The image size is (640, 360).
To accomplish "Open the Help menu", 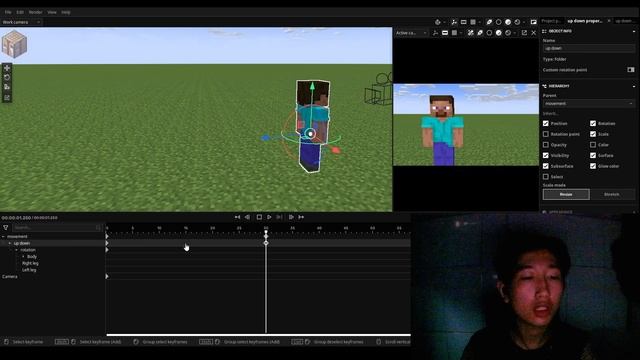I will click(66, 12).
